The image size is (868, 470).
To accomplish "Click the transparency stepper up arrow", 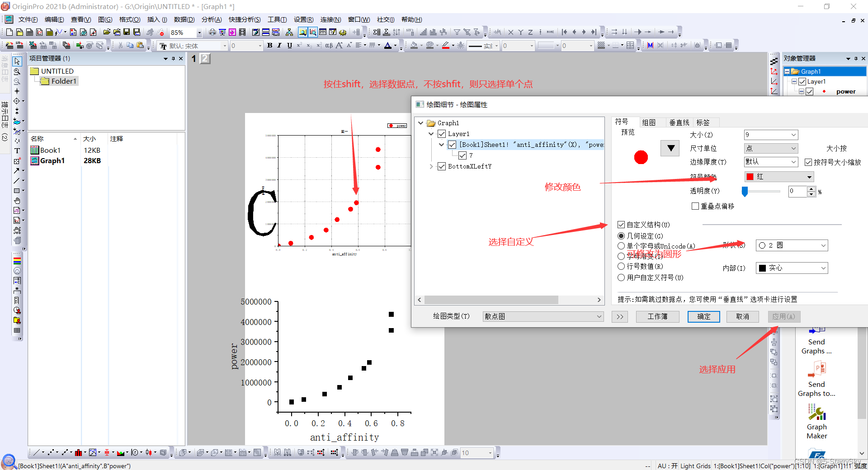I will (x=811, y=189).
